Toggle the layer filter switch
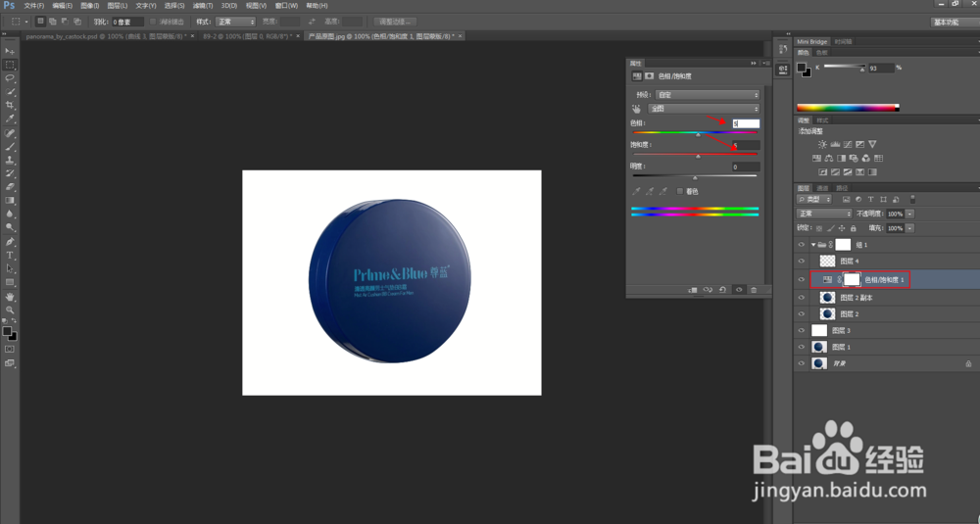The image size is (980, 524). click(912, 199)
